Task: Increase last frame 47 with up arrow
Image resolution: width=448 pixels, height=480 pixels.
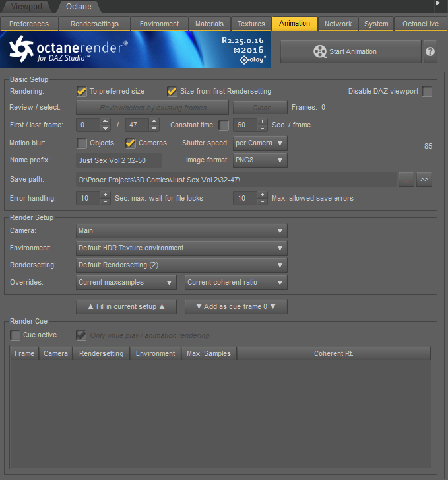Action: [x=154, y=121]
